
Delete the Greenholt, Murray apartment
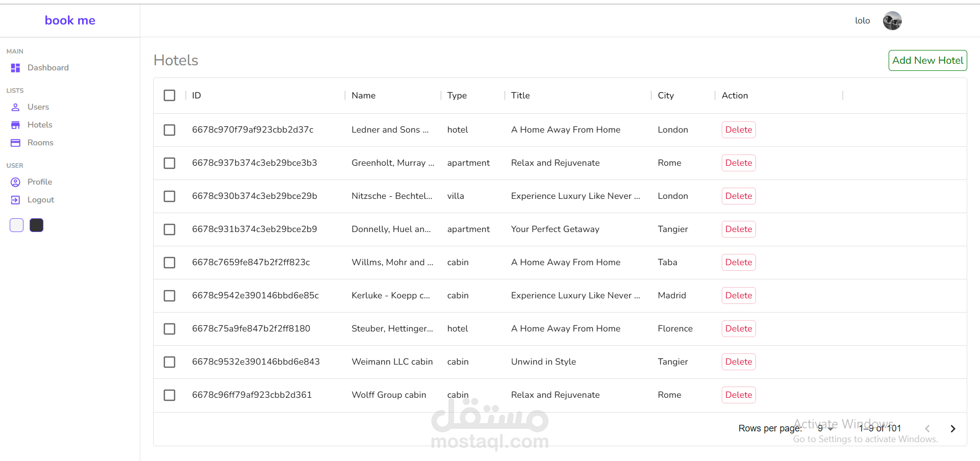pos(739,163)
